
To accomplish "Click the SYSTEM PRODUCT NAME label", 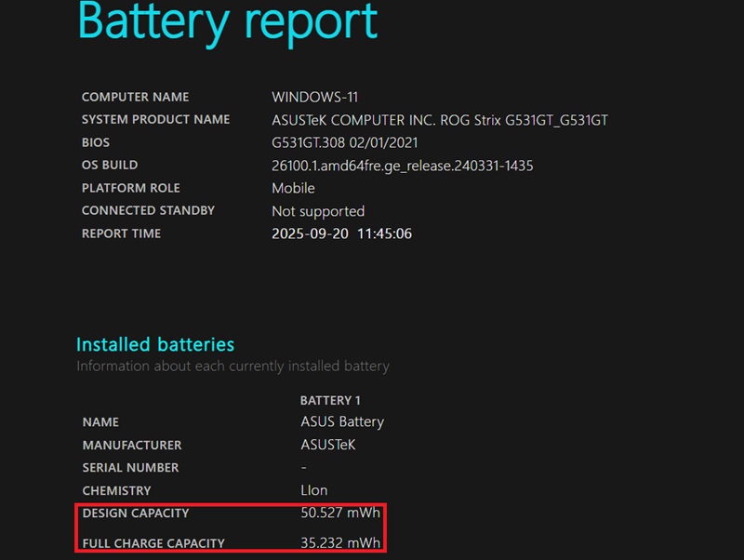I will [155, 120].
